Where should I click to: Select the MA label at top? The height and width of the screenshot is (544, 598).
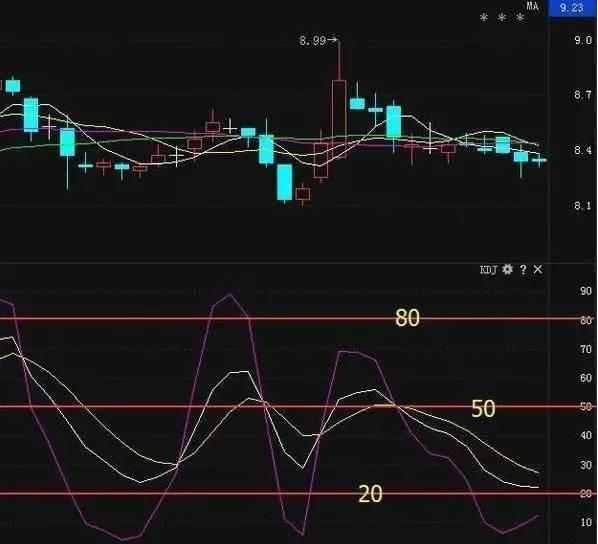pos(533,6)
